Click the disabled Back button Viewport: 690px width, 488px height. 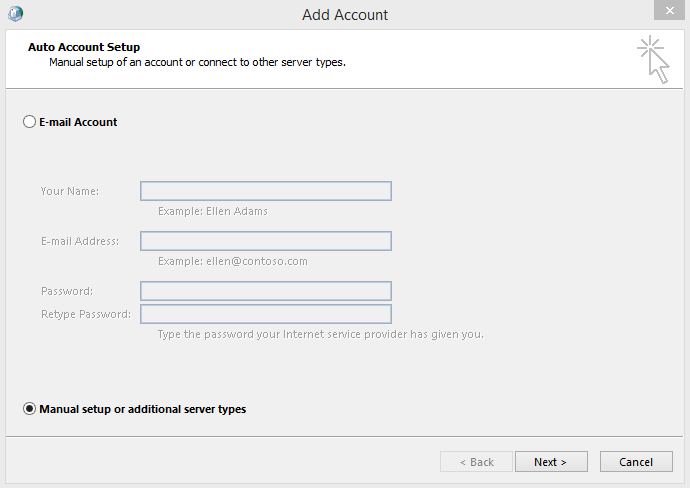[x=476, y=462]
